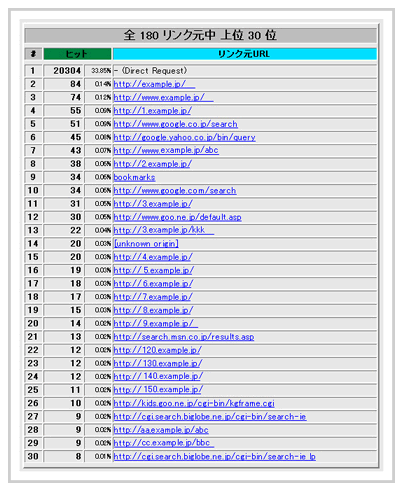
Task: Click the 33.85% percentage cell
Action: 101,71
